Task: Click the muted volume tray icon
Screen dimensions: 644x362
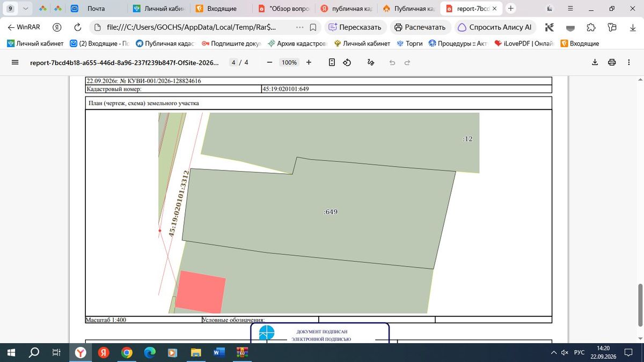Action: click(x=565, y=352)
